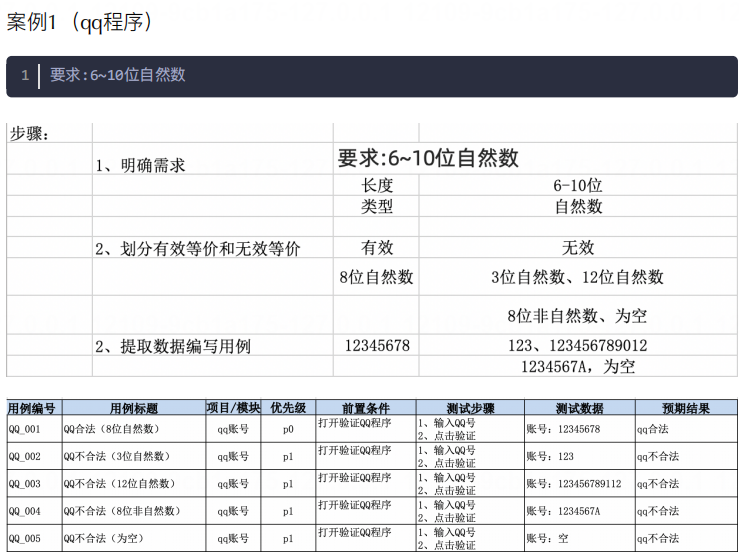
Task: Click the 用例编号 column header
Action: tap(32, 408)
